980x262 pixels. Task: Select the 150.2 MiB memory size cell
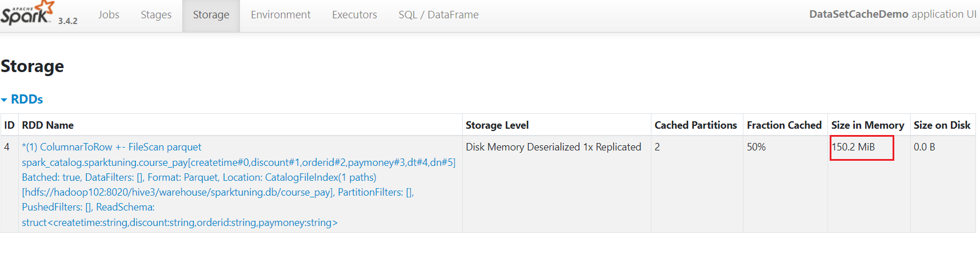point(853,147)
